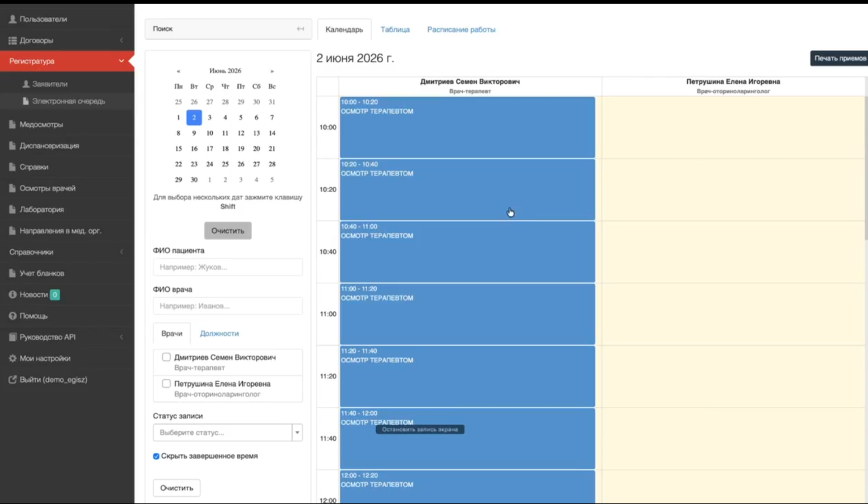Switch to the Таблица tab
The height and width of the screenshot is (504, 868).
(x=395, y=29)
